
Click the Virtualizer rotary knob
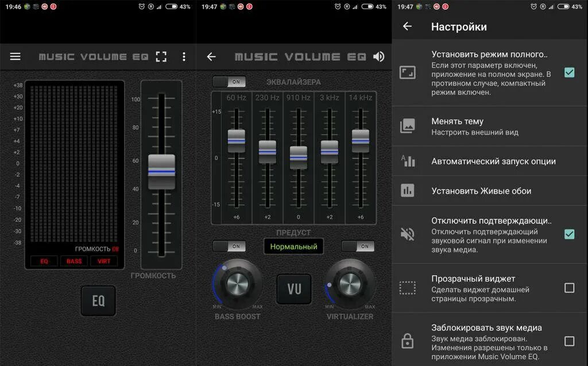click(350, 283)
